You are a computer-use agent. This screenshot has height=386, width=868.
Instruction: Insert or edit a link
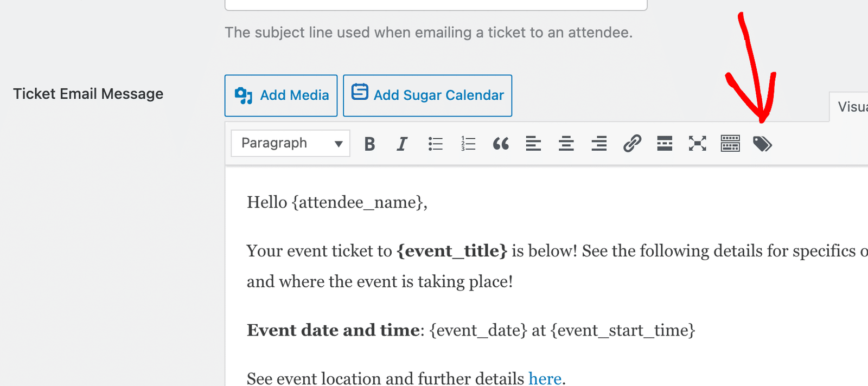[x=632, y=144]
